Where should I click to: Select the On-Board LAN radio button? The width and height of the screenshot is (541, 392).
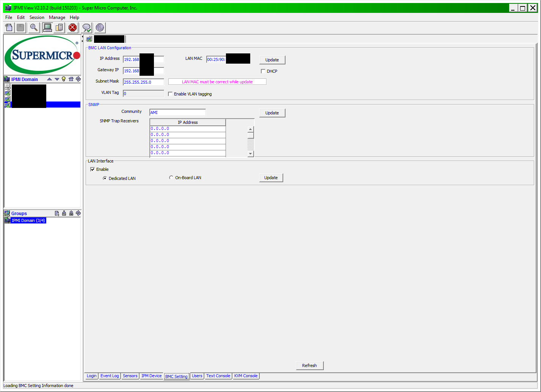click(171, 178)
